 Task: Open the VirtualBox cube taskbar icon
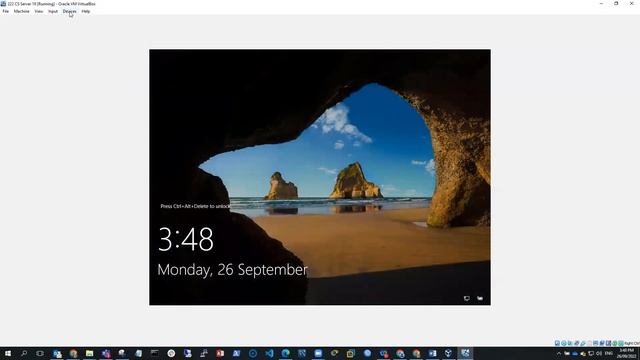pos(449,353)
